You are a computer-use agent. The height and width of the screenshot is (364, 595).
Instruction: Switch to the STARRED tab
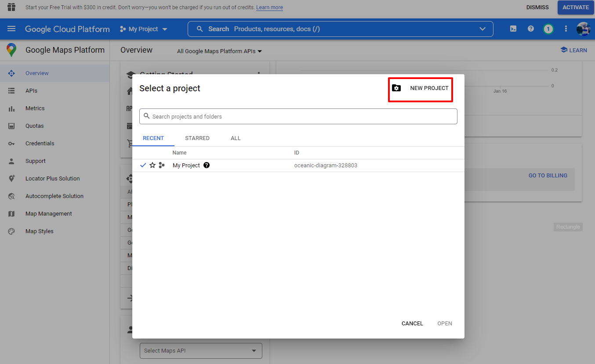(197, 138)
